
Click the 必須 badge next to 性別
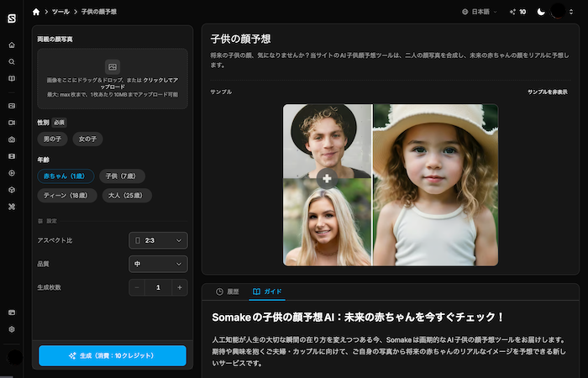(x=59, y=123)
